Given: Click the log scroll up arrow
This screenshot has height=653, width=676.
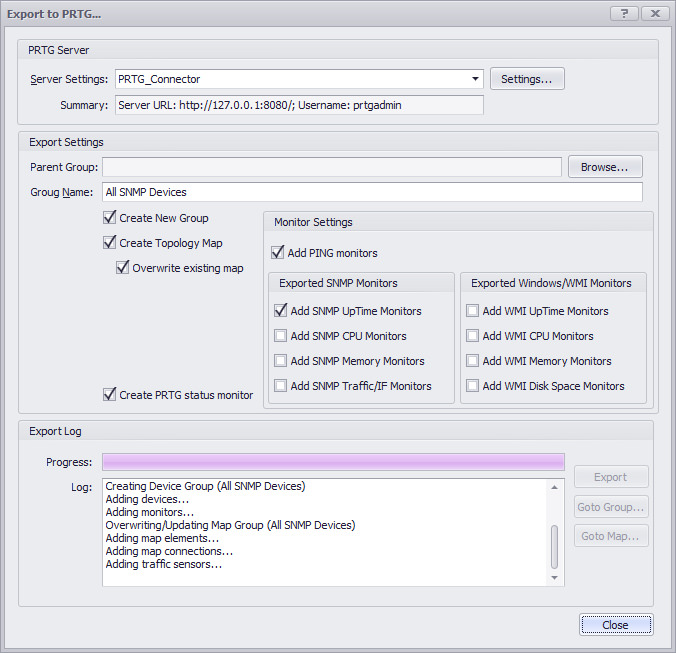Looking at the screenshot, I should tap(554, 487).
